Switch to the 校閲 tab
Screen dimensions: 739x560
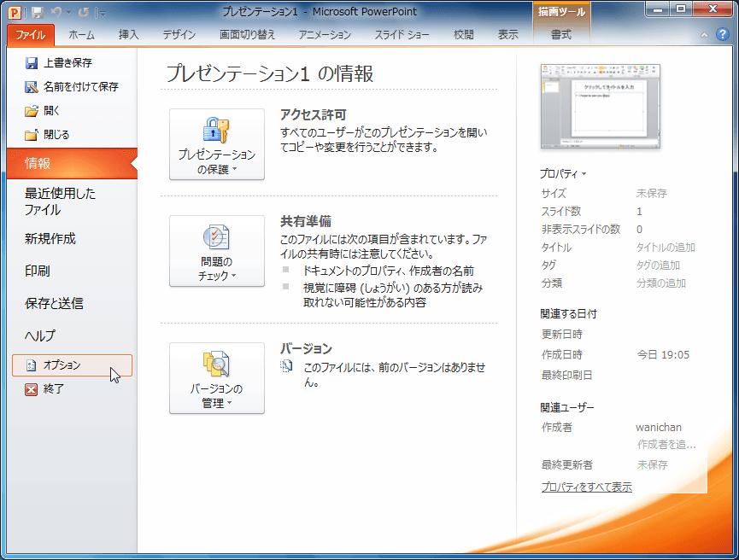click(464, 35)
